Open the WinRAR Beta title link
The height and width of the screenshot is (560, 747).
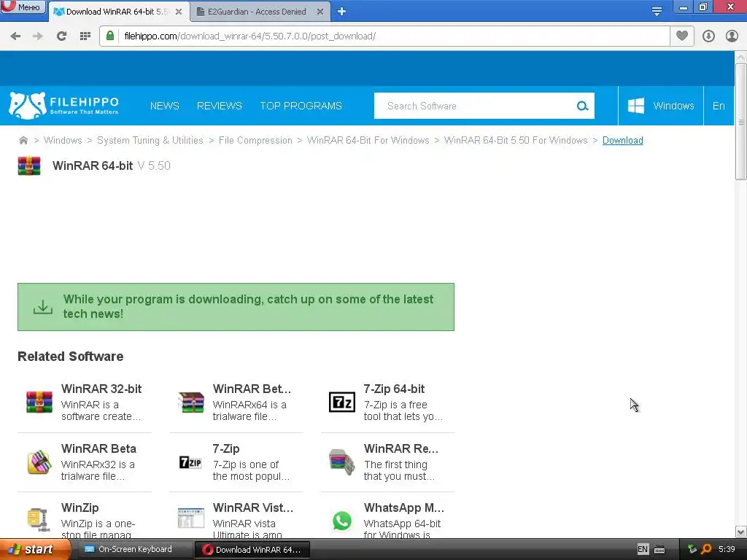98,448
